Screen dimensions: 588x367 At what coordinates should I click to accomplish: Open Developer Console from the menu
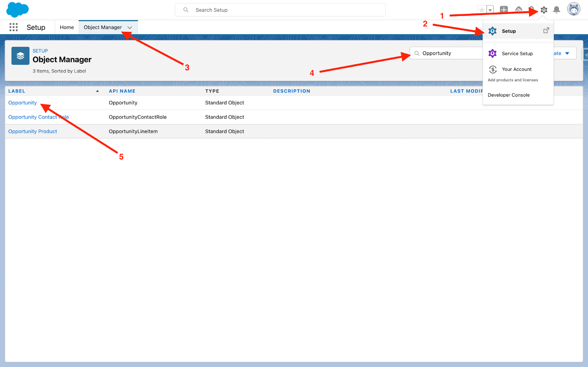pyautogui.click(x=509, y=95)
